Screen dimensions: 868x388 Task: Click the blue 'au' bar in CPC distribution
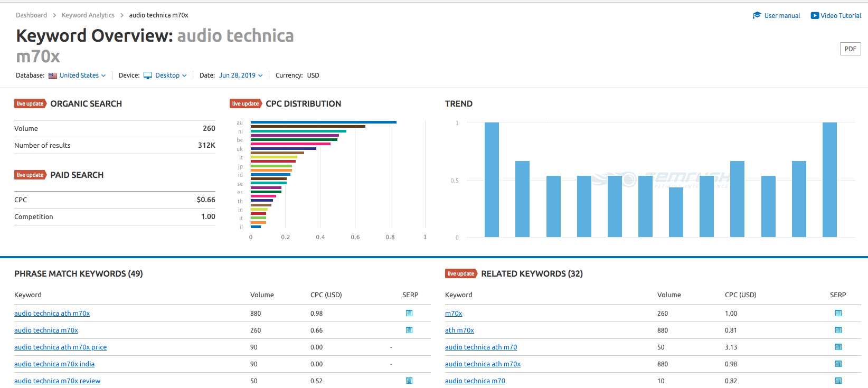[324, 122]
